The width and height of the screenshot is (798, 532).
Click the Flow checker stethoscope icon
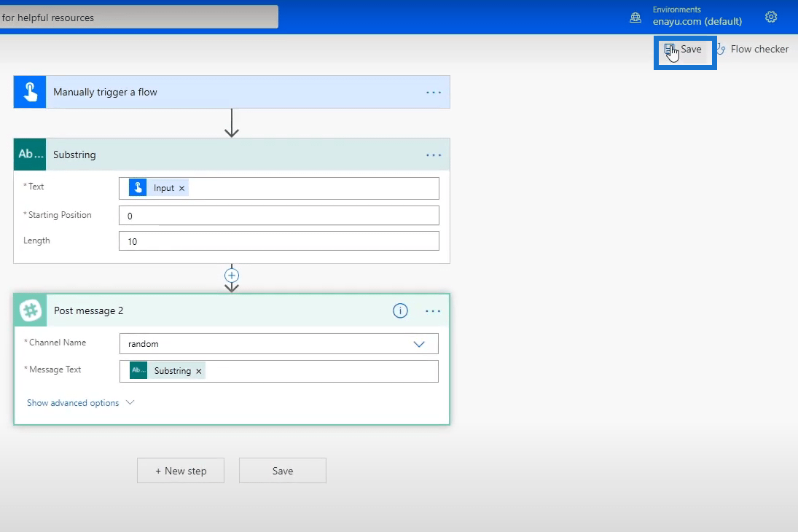(x=721, y=50)
